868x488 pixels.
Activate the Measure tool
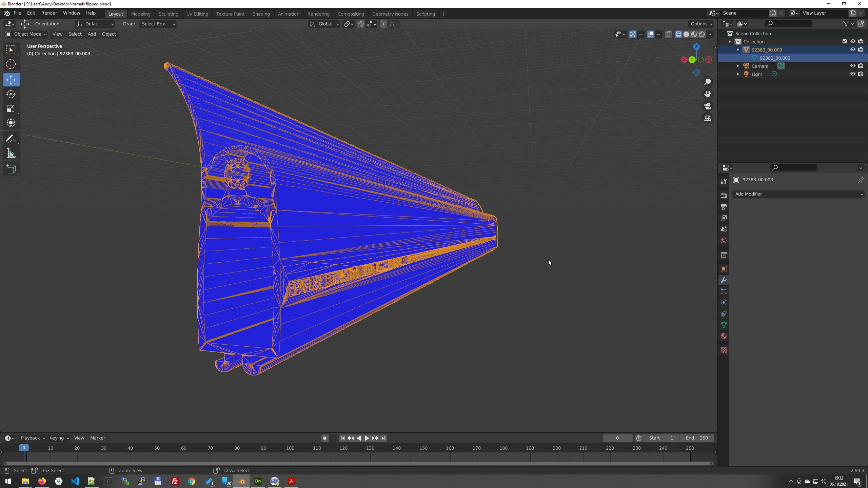tap(11, 154)
